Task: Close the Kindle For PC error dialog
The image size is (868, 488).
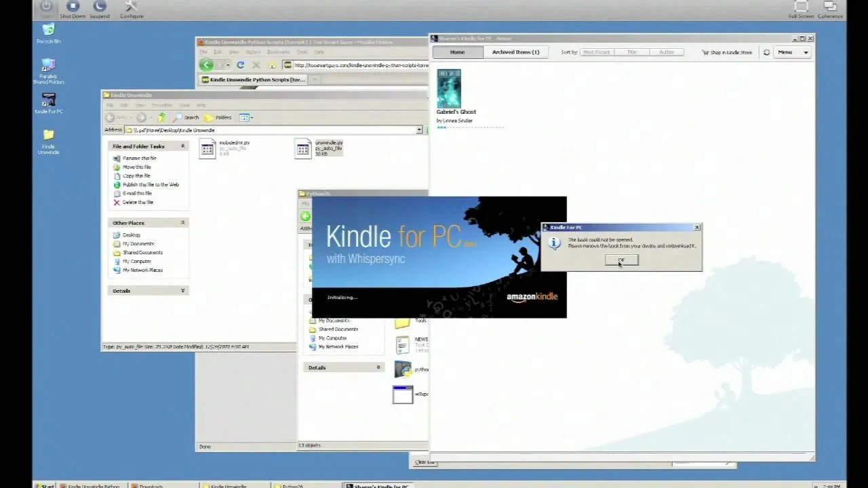Action: coord(696,228)
